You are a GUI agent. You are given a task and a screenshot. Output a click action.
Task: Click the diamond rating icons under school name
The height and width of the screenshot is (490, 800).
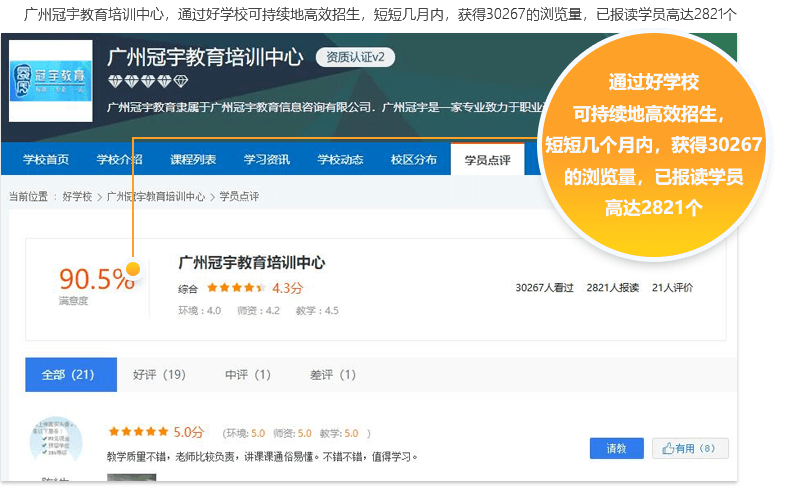coord(148,81)
